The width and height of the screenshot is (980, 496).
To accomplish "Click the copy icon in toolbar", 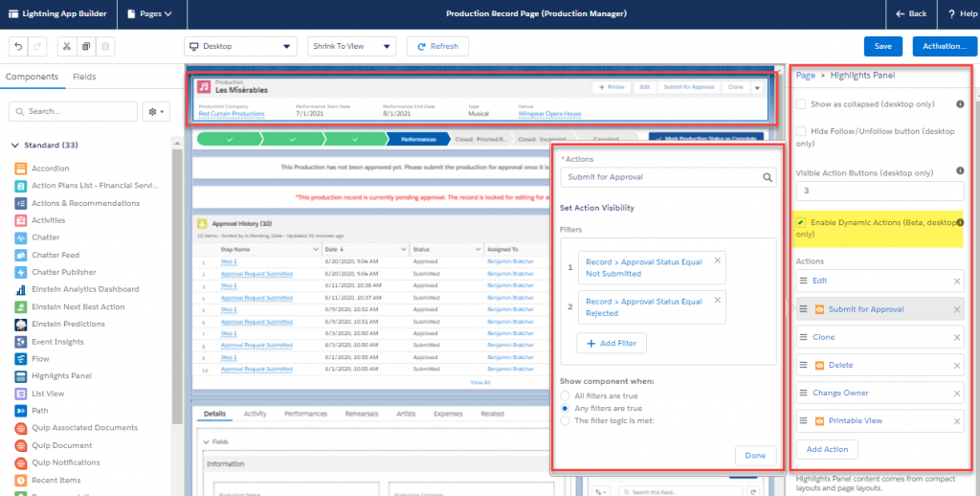I will coord(85,46).
